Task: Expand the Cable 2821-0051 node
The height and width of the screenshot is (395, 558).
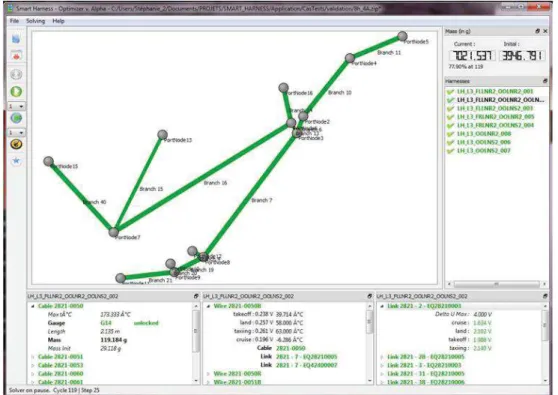Action: [x=33, y=357]
